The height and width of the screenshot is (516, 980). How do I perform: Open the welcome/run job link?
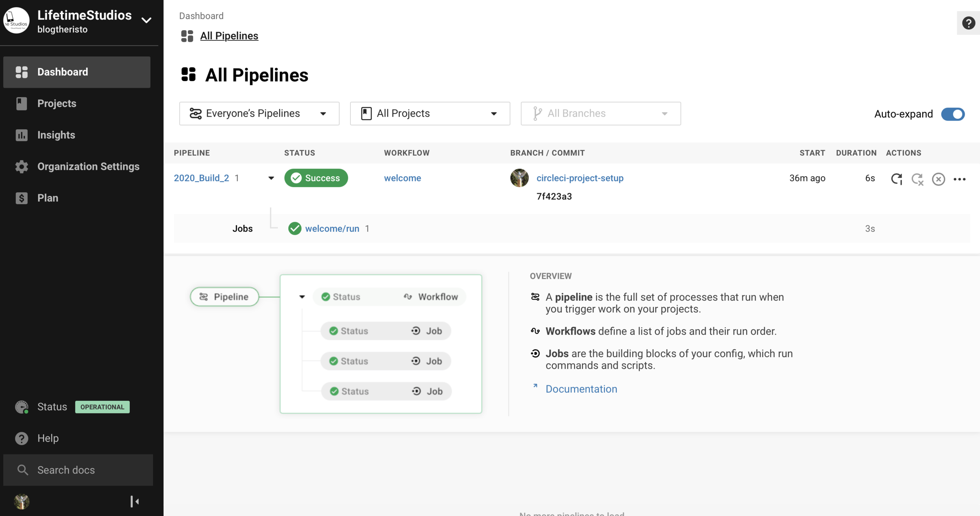click(332, 228)
